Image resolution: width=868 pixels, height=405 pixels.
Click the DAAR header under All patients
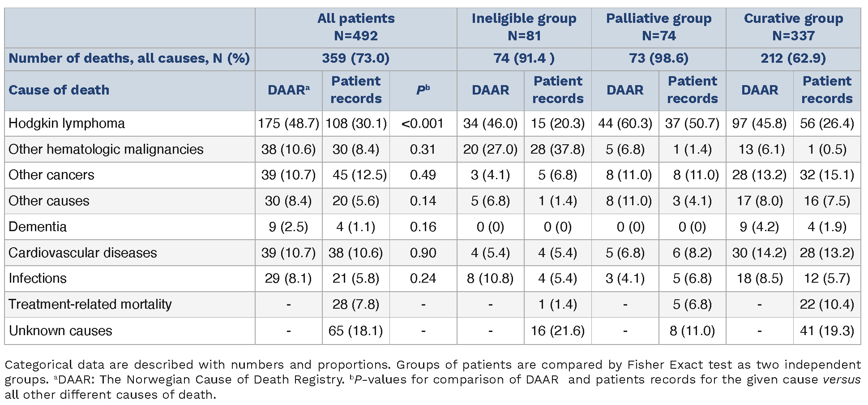pos(289,90)
